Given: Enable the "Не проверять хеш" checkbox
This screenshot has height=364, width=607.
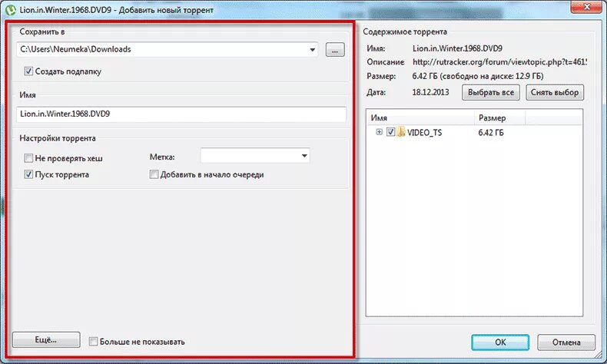Looking at the screenshot, I should [28, 158].
